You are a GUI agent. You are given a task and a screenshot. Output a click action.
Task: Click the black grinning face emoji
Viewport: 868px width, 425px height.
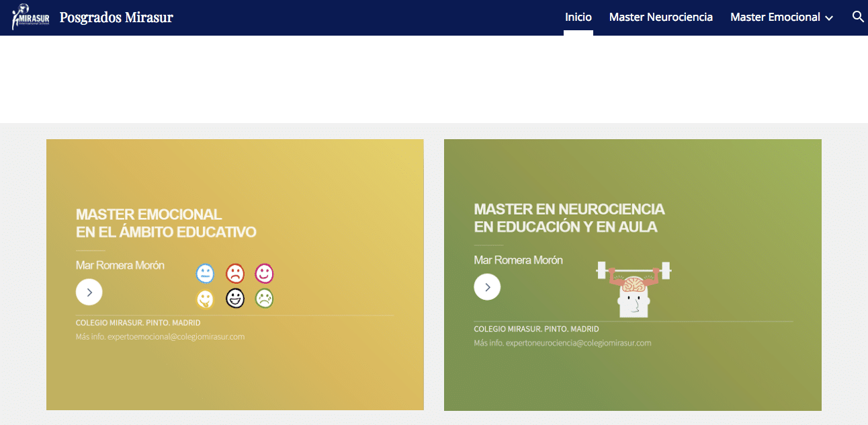pyautogui.click(x=234, y=298)
